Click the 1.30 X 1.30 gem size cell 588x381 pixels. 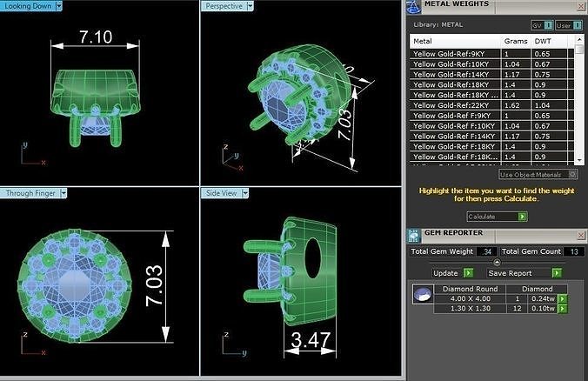470,309
